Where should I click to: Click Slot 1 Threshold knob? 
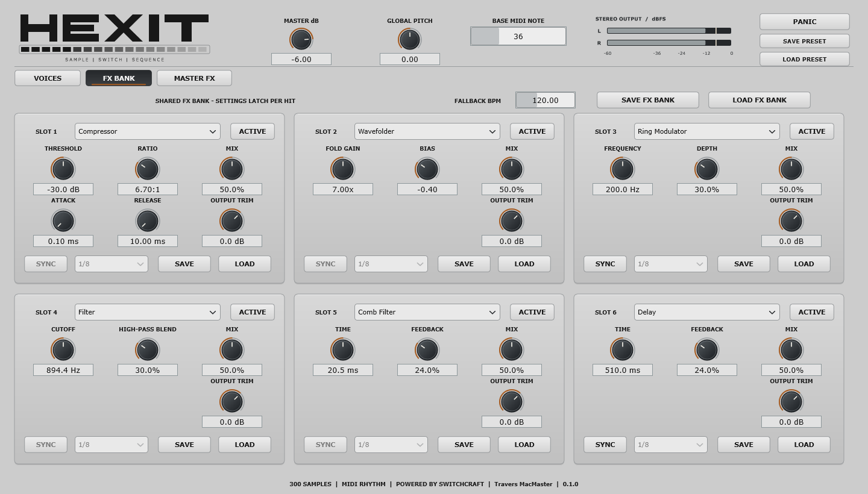pyautogui.click(x=63, y=169)
